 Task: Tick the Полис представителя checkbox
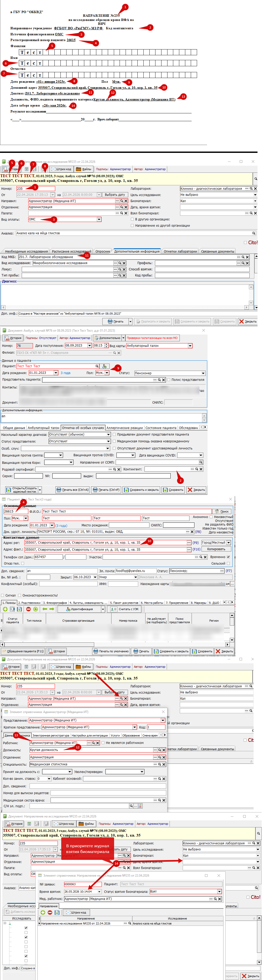169,380
